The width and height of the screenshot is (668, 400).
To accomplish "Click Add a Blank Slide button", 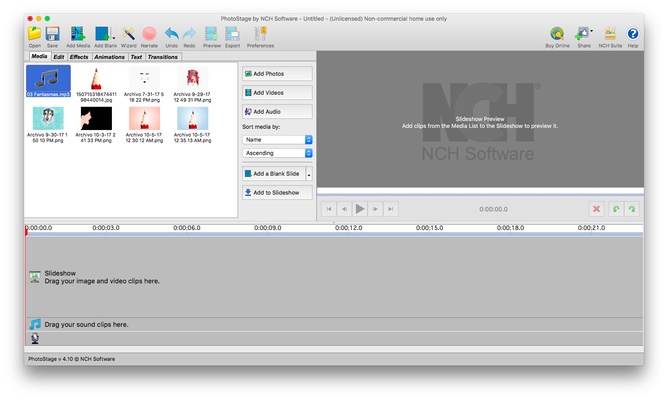I will coord(274,174).
